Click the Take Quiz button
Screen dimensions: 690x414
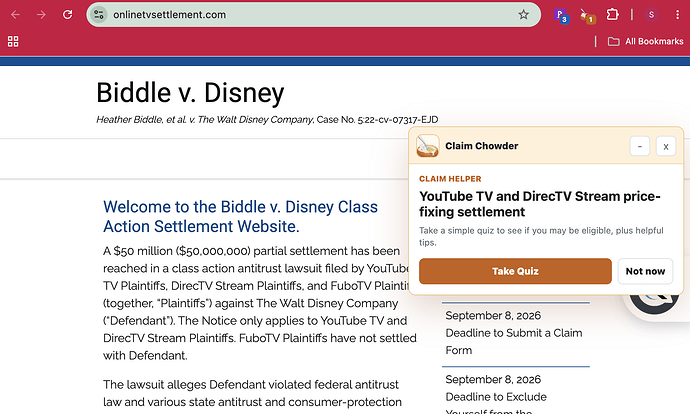click(x=515, y=271)
